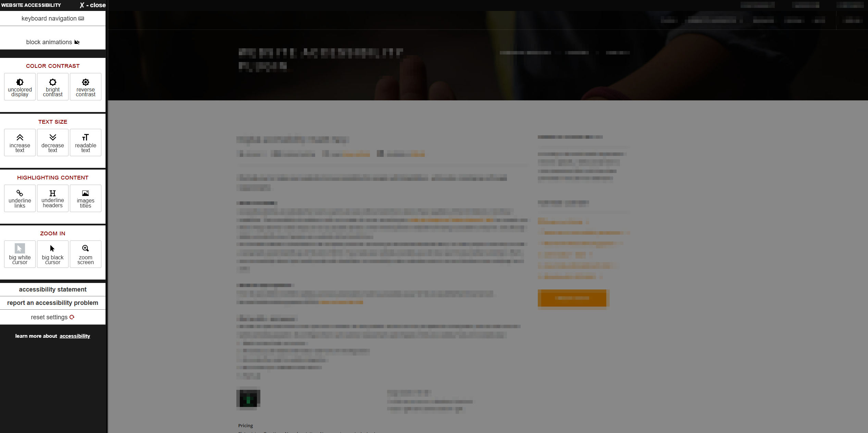The image size is (868, 433).
Task: Click reset settings button
Action: (52, 317)
